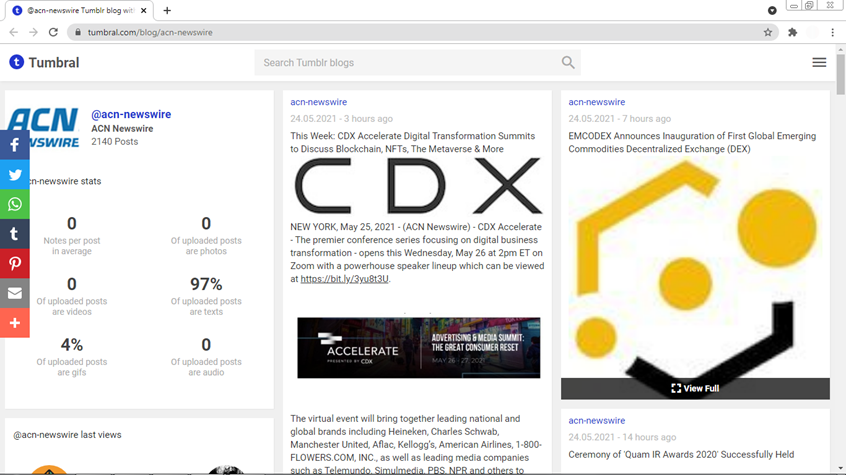The height and width of the screenshot is (475, 846).
Task: Go forward in browser history
Action: [x=33, y=32]
